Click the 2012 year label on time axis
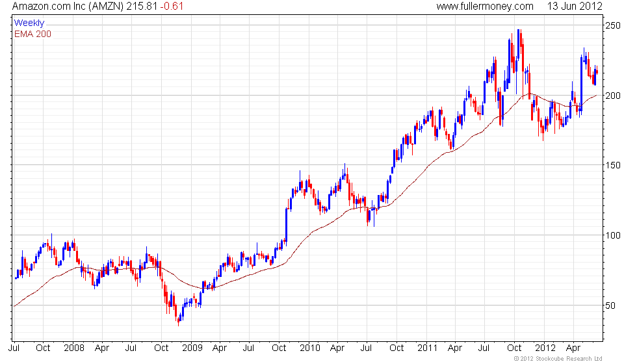The height and width of the screenshot is (364, 637). pos(545,348)
